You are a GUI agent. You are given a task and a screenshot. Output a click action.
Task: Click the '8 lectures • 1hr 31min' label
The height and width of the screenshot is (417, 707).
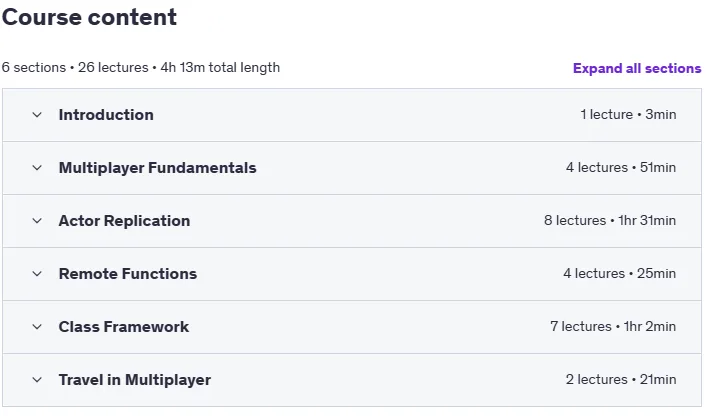(x=610, y=220)
